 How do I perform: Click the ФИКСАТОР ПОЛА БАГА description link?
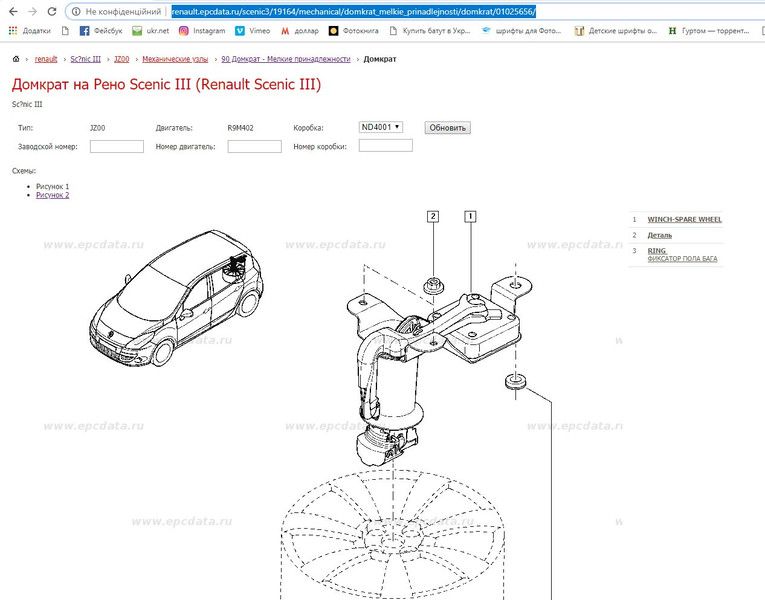click(683, 259)
